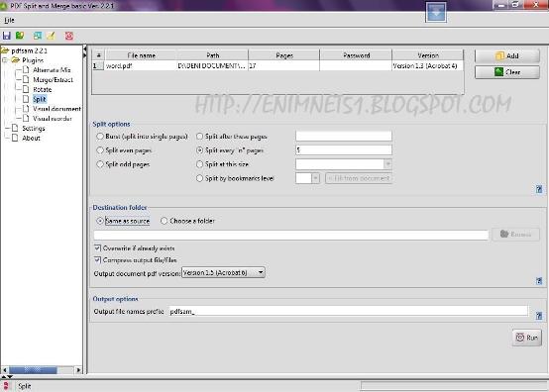Click the Fill from document button
The image size is (549, 392).
(x=359, y=178)
